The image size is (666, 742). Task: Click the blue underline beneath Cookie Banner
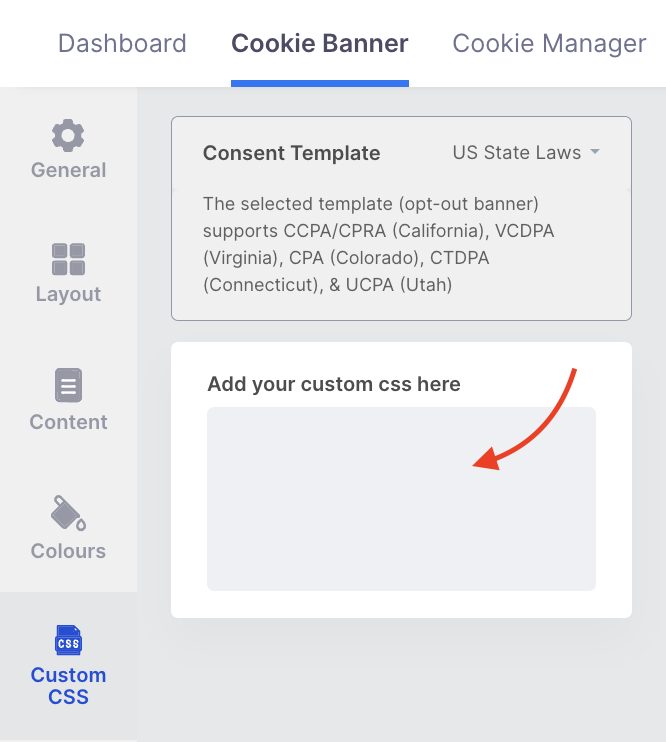(x=320, y=83)
